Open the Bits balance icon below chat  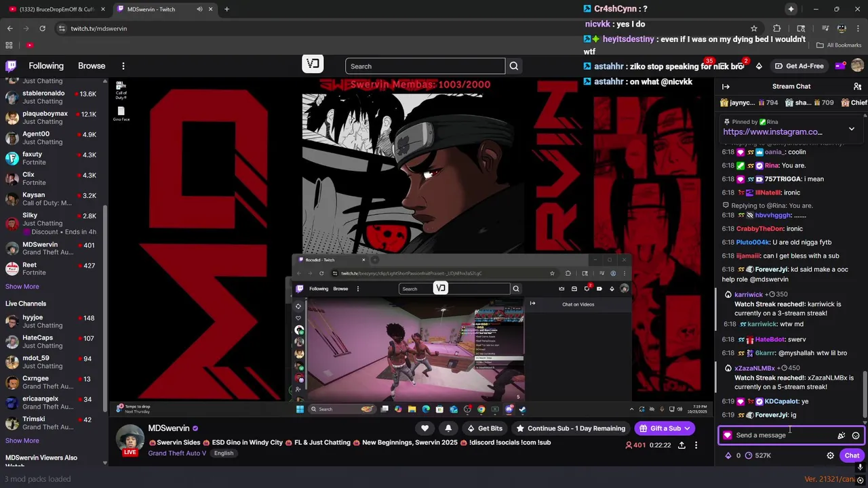point(728,455)
